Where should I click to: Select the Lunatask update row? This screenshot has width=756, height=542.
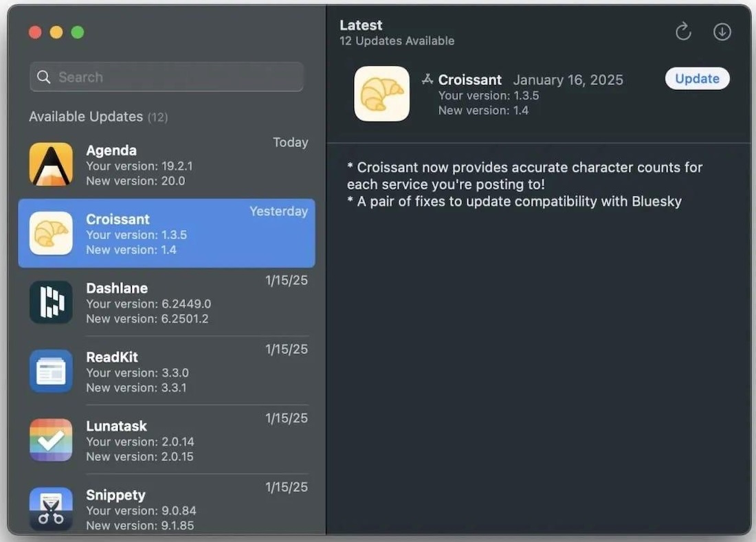[167, 440]
